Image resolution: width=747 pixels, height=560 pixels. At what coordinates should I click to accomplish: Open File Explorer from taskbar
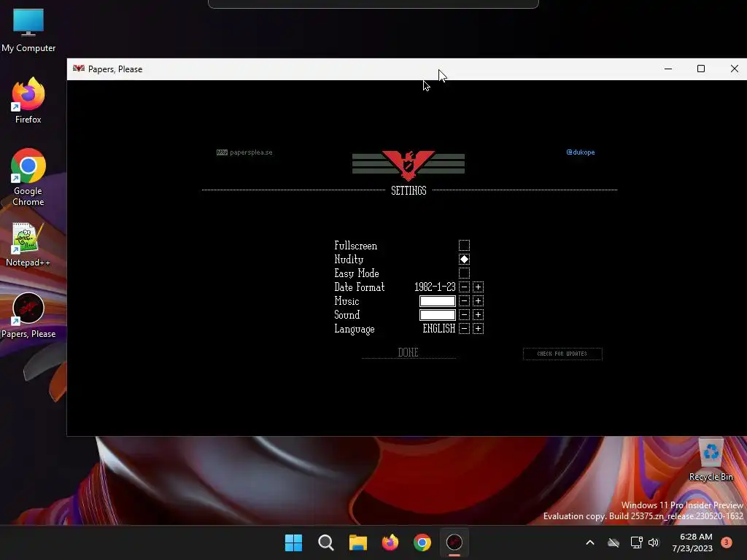pyautogui.click(x=357, y=542)
